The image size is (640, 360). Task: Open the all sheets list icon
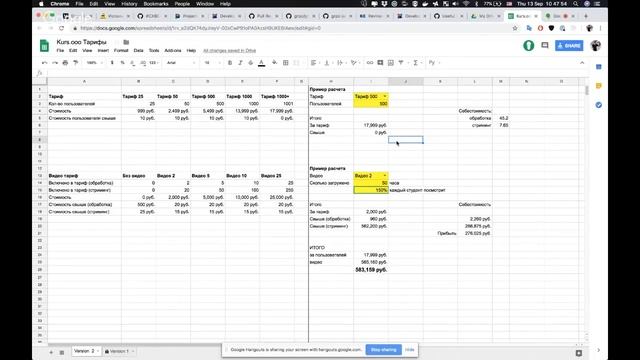pyautogui.click(x=62, y=352)
